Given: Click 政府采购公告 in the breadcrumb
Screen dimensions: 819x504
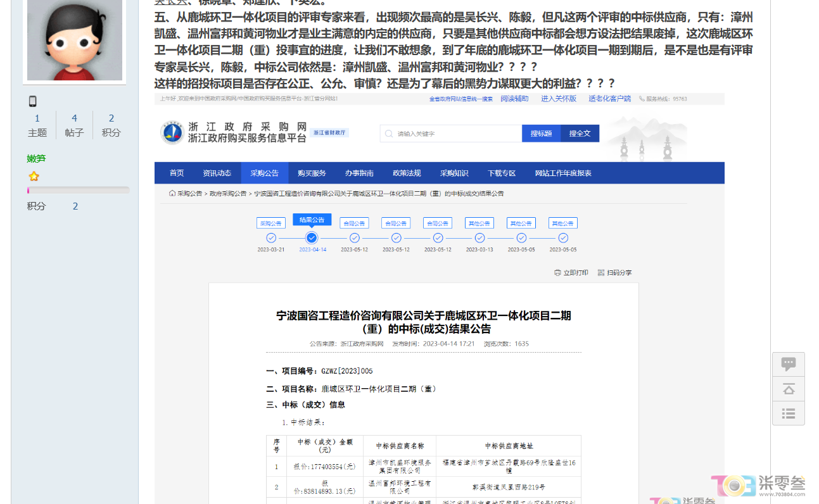Looking at the screenshot, I should click(x=228, y=194).
